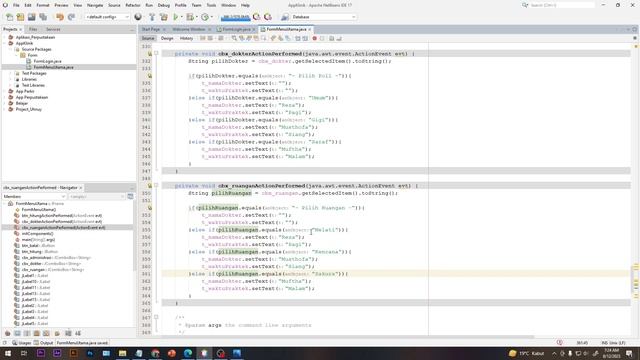Open the Run Project dropdown arrow
Screen dimensions: 640x360
pyautogui.click(x=182, y=17)
